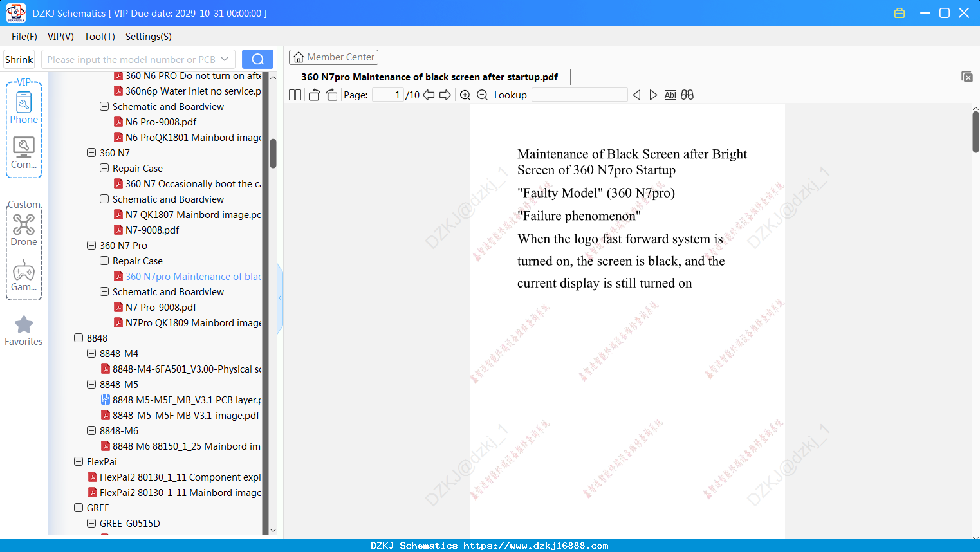
Task: Select the Drone category
Action: tap(24, 230)
